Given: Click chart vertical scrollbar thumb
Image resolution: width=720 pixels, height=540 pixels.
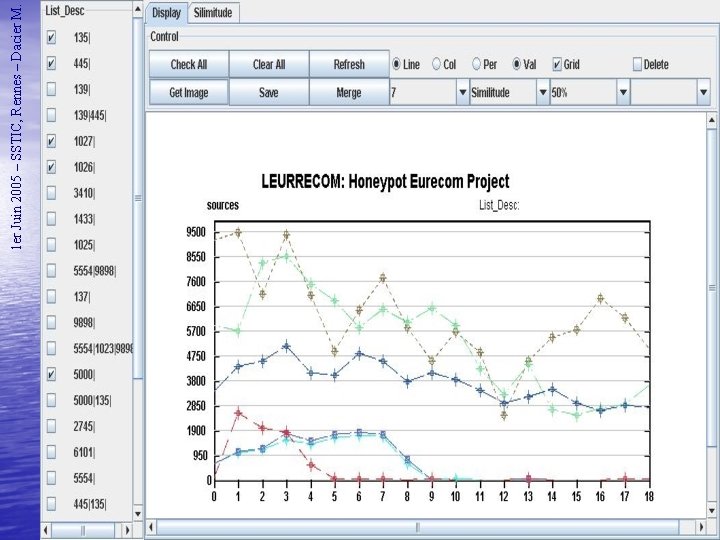Looking at the screenshot, I should click(712, 287).
